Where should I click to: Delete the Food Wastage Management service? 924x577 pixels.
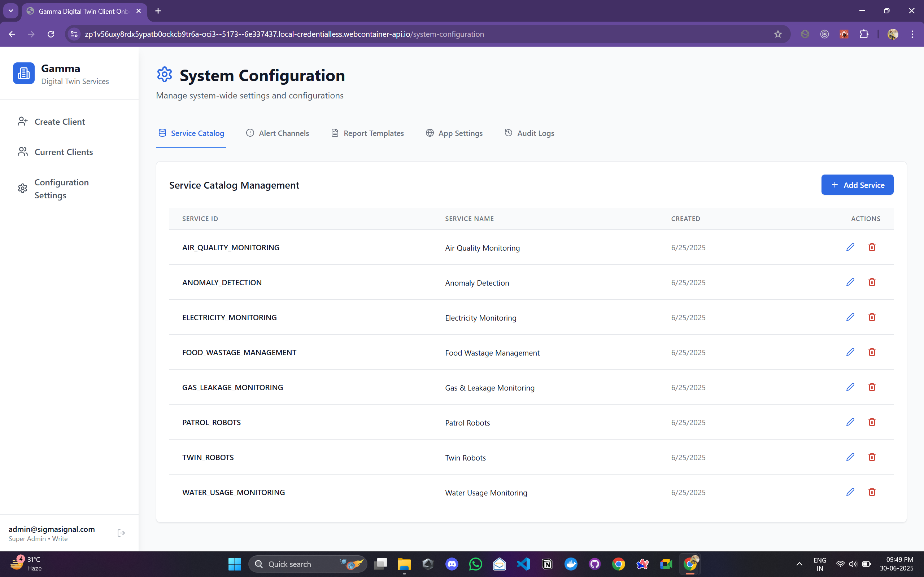(x=872, y=352)
